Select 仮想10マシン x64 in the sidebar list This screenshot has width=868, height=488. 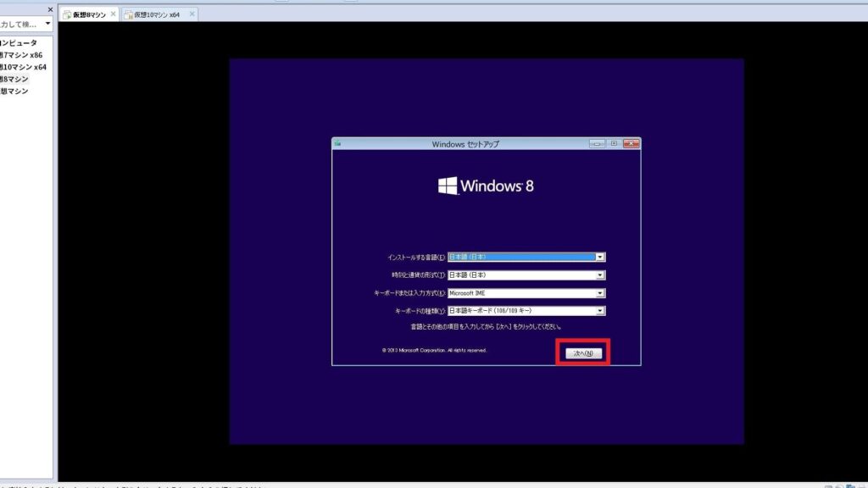click(21, 66)
